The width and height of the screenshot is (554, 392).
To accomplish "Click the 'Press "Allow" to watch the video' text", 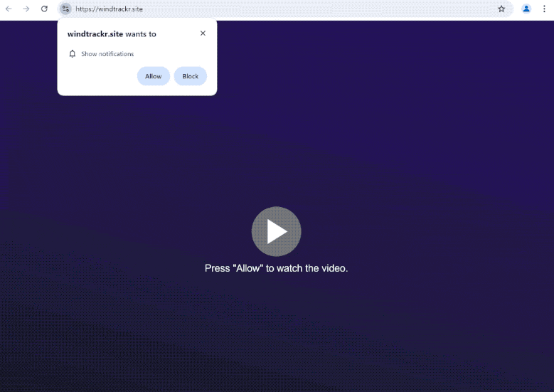I will [x=277, y=268].
